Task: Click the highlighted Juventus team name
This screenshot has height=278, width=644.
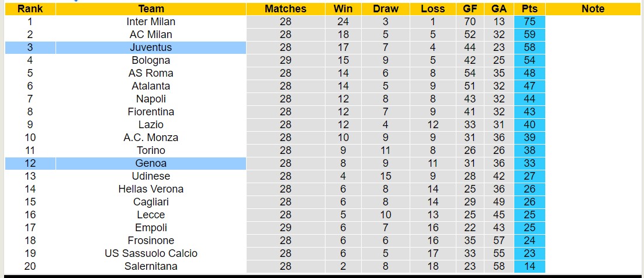Action: coord(151,47)
